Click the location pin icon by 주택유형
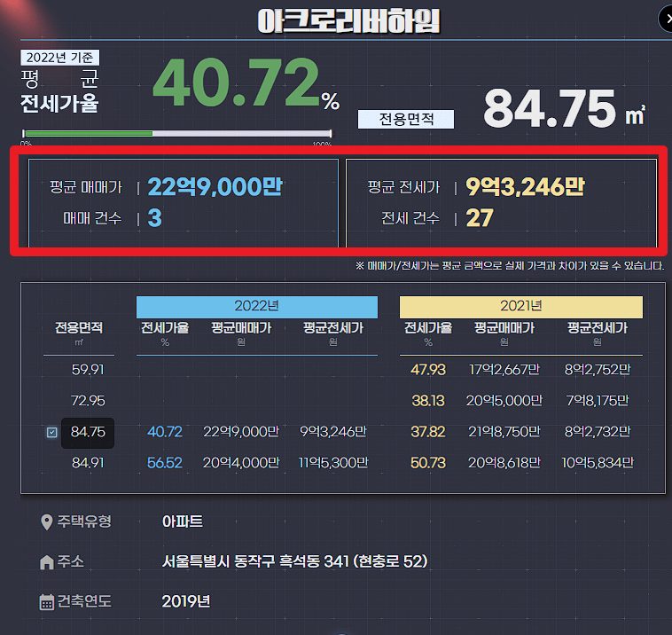Image resolution: width=672 pixels, height=635 pixels. [x=46, y=521]
